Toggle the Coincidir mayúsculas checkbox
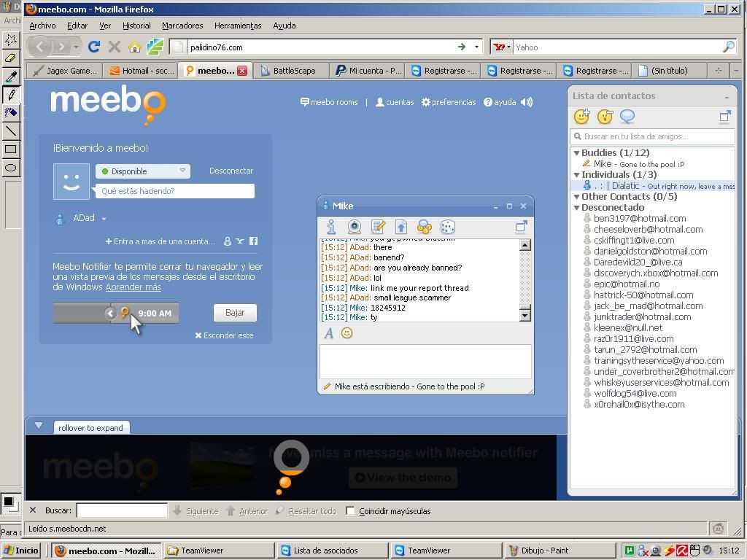 (350, 511)
